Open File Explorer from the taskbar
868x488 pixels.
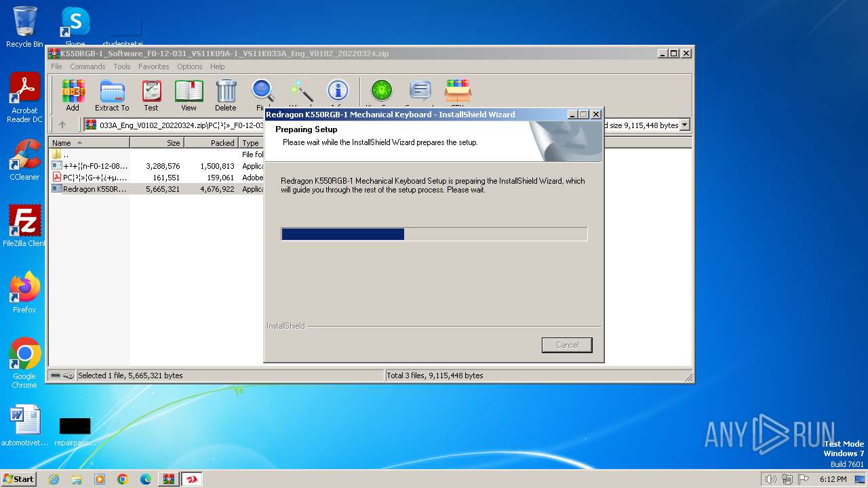(77, 479)
